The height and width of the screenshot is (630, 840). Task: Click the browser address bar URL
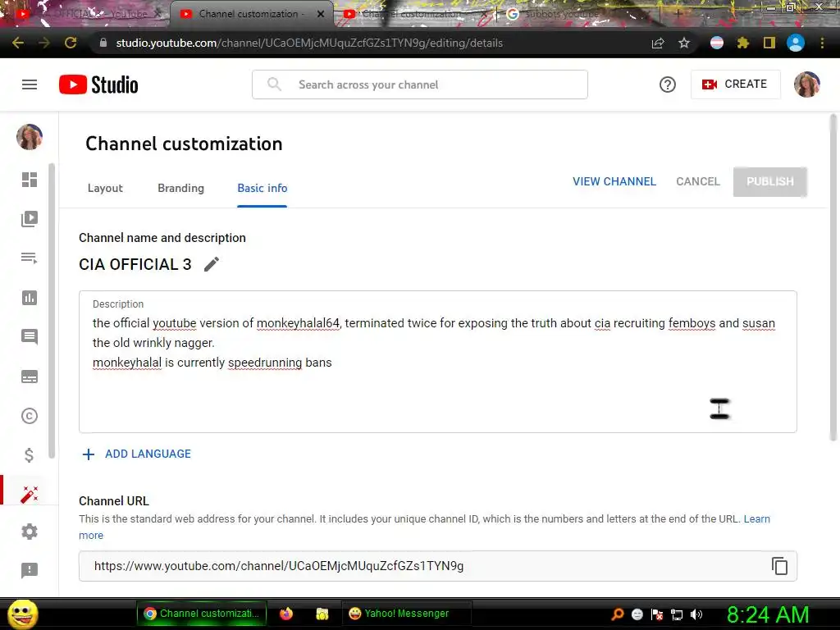pyautogui.click(x=309, y=43)
